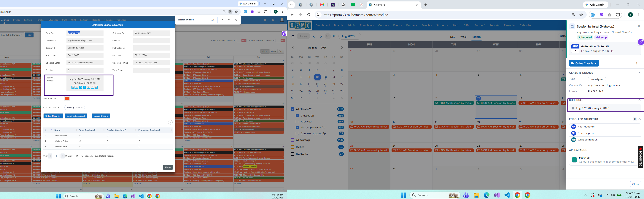This screenshot has height=199, width=644.
Task: Launch Microsoft Edge from the right taskbar
Action: (x=486, y=195)
